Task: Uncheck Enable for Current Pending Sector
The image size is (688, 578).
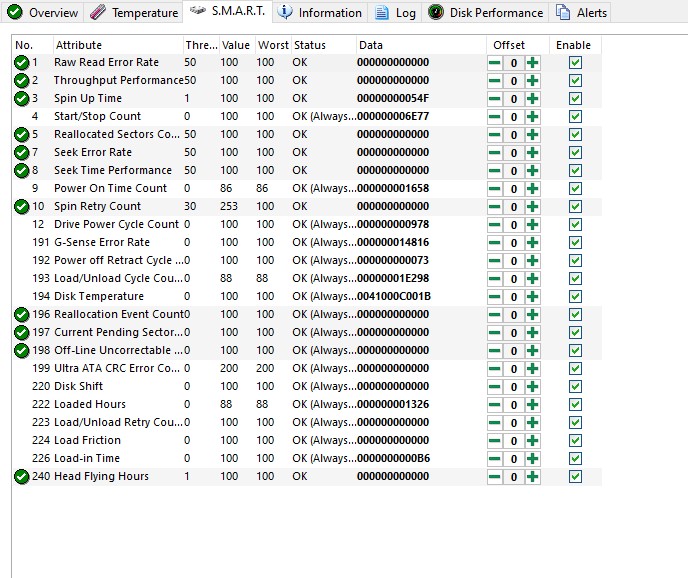Action: tap(575, 333)
